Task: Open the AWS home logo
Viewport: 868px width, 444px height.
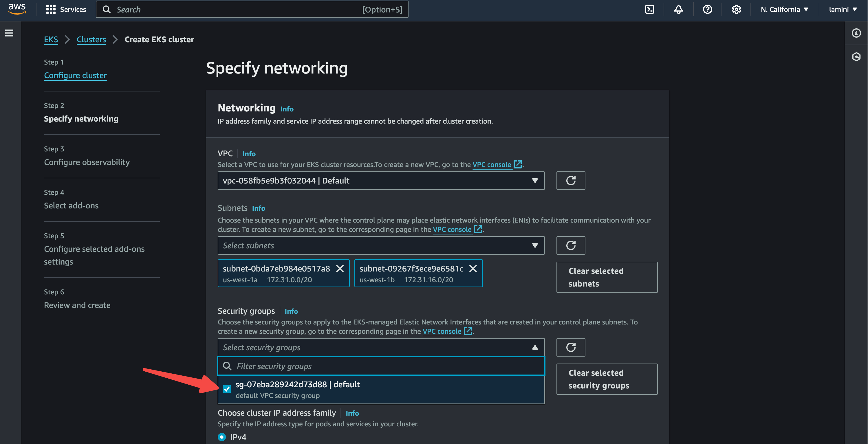Action: point(17,9)
